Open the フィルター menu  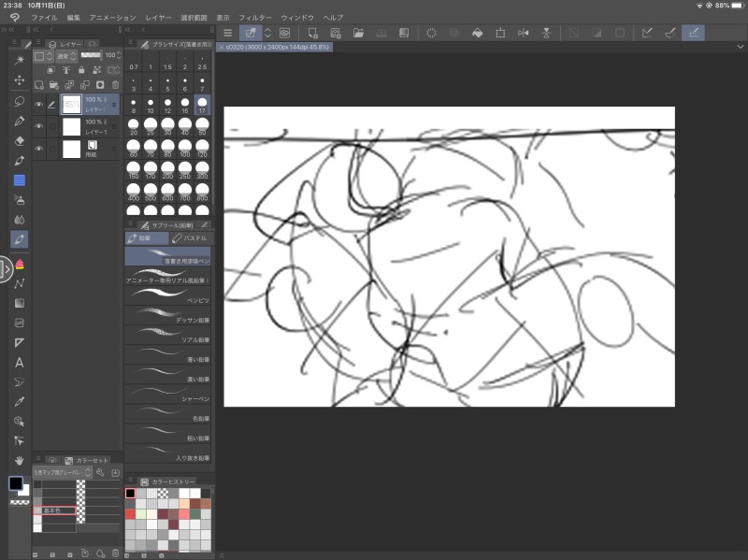click(254, 18)
